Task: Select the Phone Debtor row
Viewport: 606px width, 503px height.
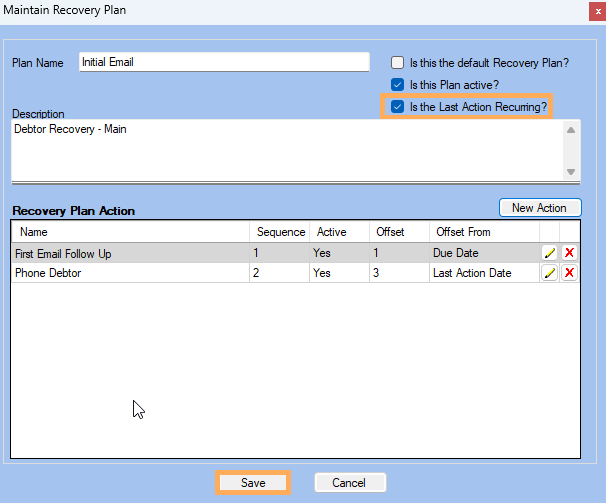Action: [130, 273]
